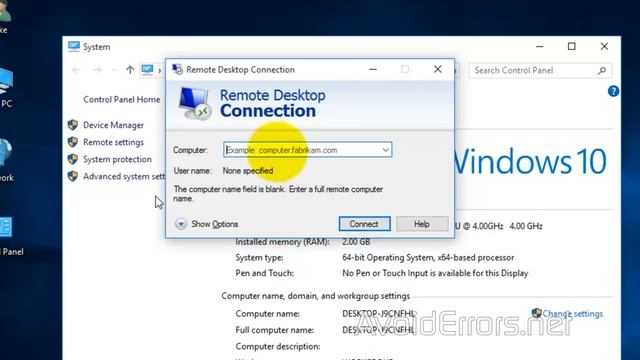Open Advanced system settings link
The image size is (640, 360).
[x=124, y=176]
